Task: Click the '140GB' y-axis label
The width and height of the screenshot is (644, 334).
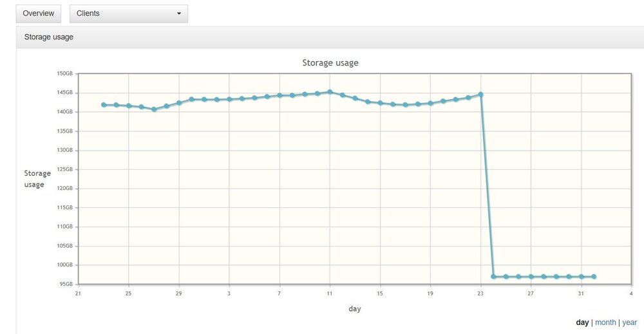Action: point(64,111)
